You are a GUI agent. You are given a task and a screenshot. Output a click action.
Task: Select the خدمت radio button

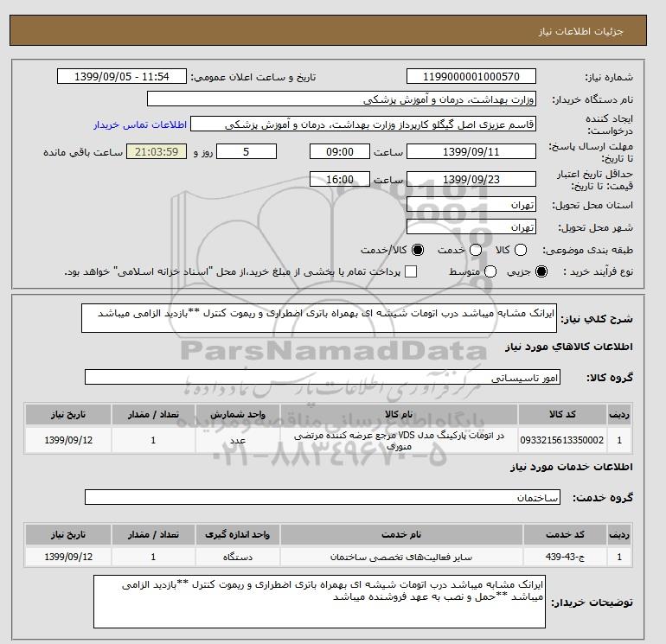pyautogui.click(x=476, y=250)
